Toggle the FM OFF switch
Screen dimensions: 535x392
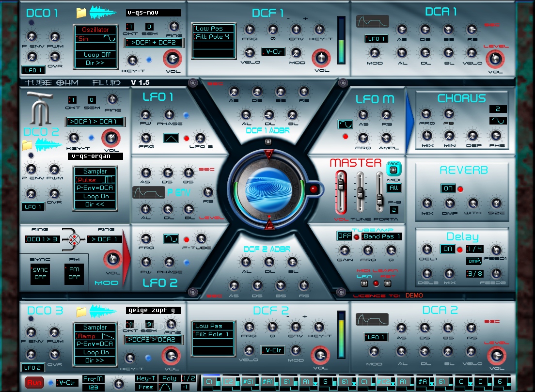coord(74,274)
